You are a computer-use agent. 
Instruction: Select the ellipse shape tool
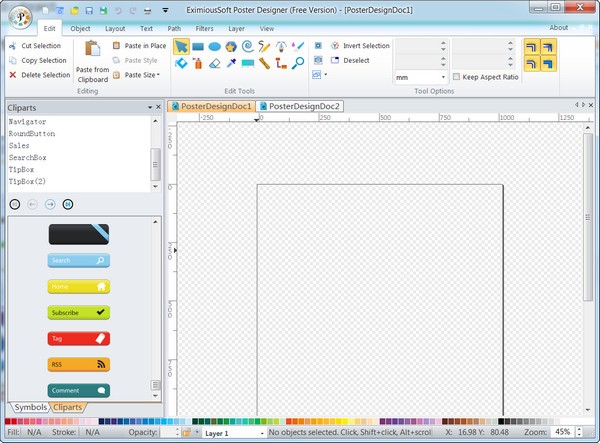(215, 46)
